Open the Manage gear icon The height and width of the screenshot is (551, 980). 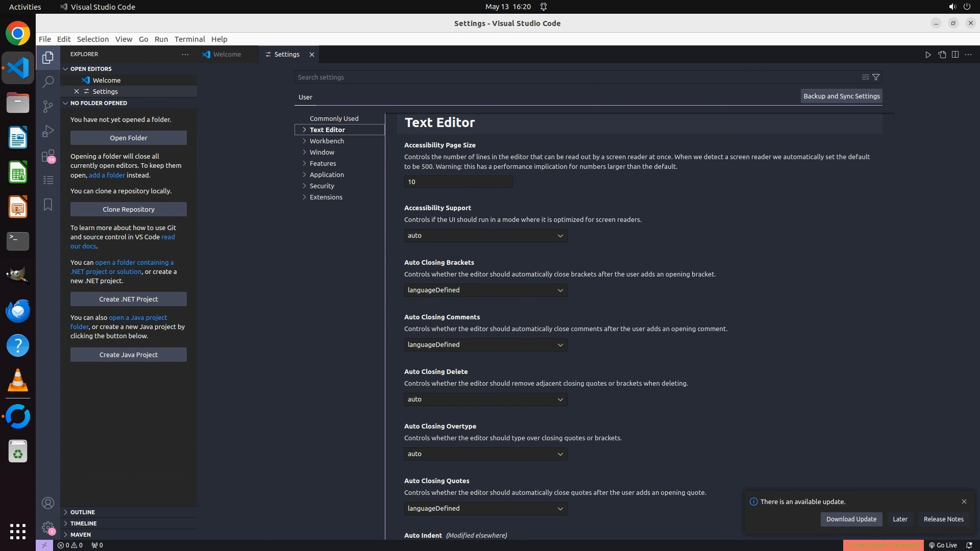tap(48, 528)
